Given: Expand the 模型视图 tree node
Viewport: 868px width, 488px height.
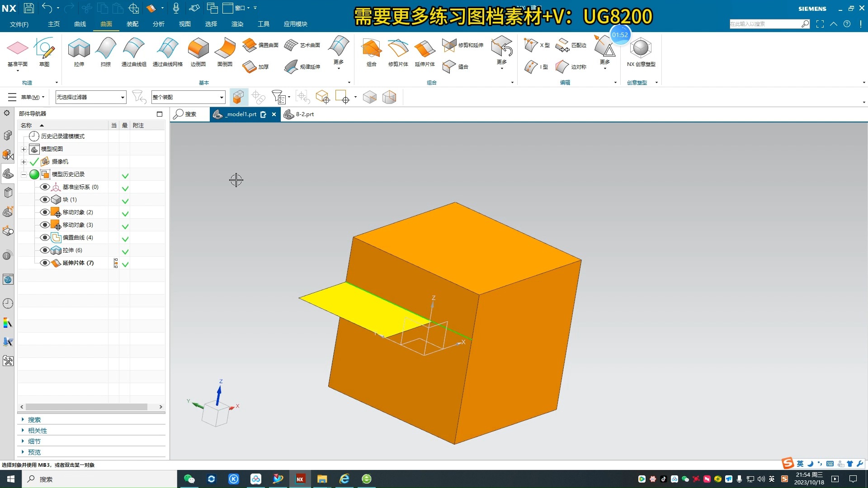Looking at the screenshot, I should point(24,149).
